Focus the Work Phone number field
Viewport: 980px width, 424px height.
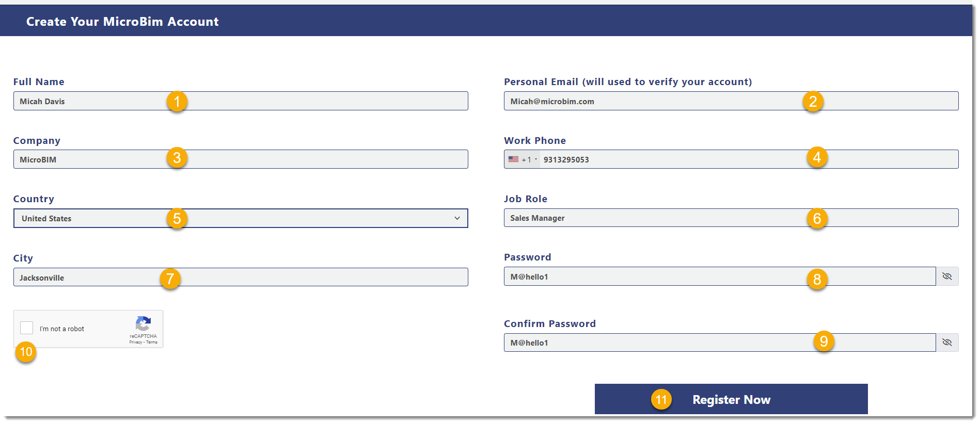(x=749, y=159)
